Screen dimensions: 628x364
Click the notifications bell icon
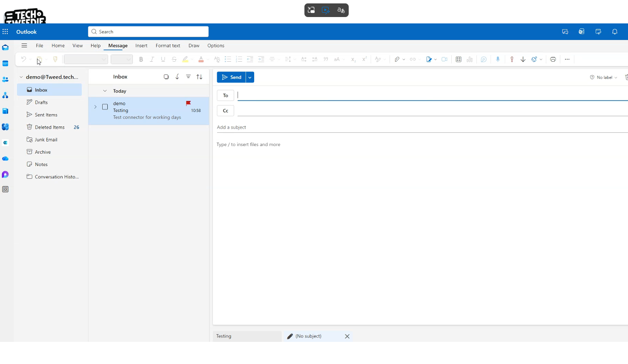point(614,32)
